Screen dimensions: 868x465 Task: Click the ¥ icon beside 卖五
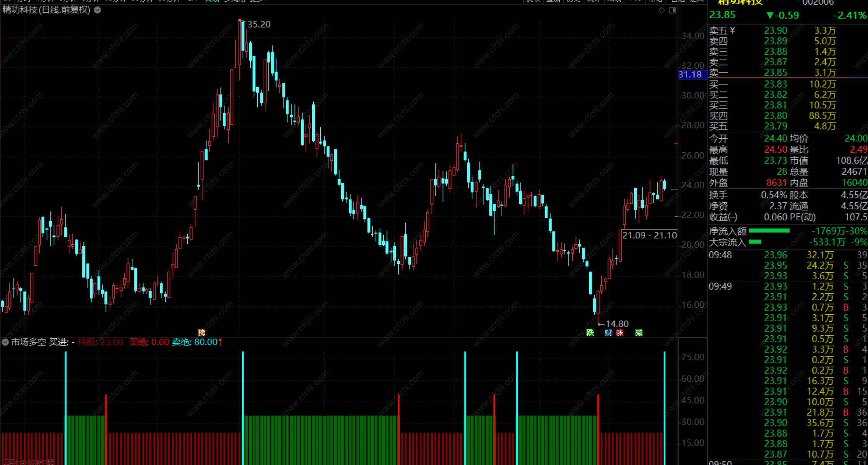pos(733,30)
